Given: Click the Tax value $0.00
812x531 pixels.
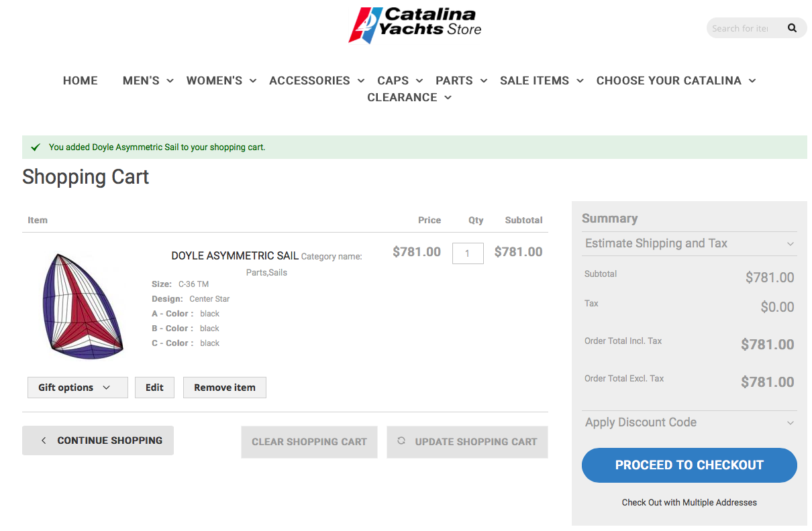Looking at the screenshot, I should click(777, 307).
